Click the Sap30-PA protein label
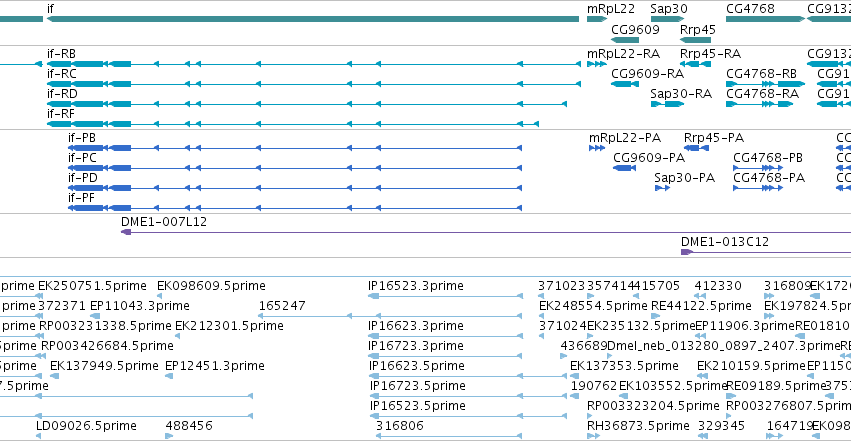The image size is (851, 441). [x=684, y=178]
